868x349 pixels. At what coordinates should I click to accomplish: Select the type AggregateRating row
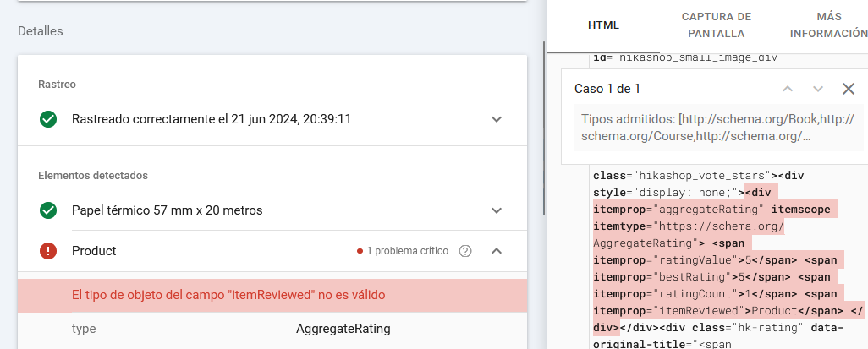(272, 328)
